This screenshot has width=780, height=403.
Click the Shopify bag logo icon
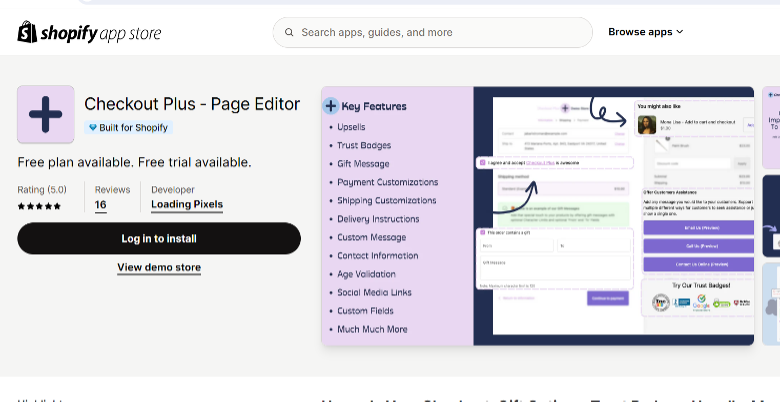(x=27, y=32)
